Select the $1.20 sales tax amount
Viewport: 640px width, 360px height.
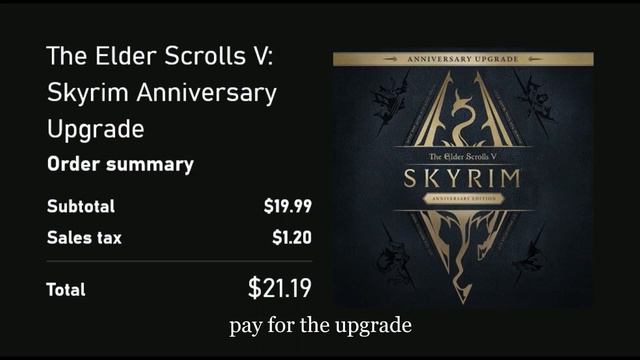pyautogui.click(x=292, y=238)
